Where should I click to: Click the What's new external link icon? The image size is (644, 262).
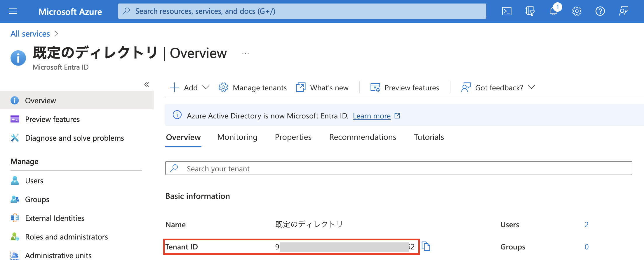pos(301,87)
